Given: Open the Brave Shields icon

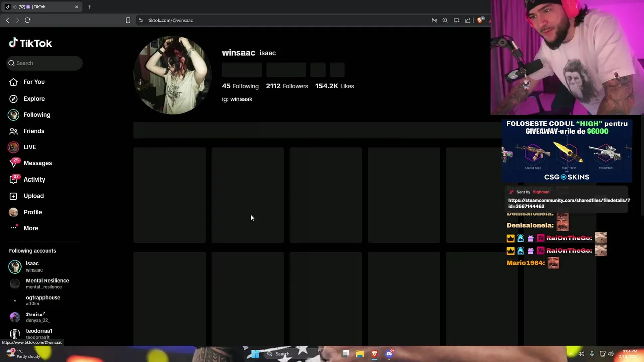Looking at the screenshot, I should [480, 20].
